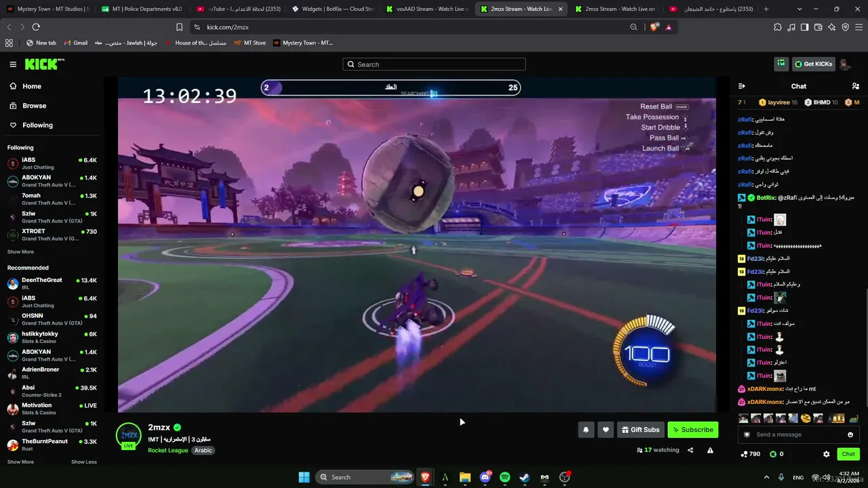Open Brave Wallet icon in toolbar
This screenshot has height=488, width=868.
[x=818, y=27]
